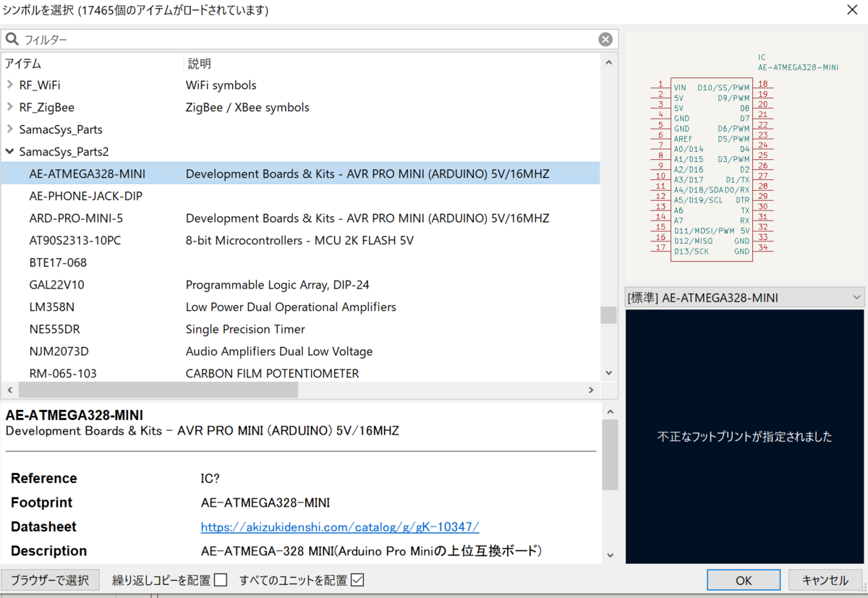Collapse the SamacSys_Parts2 library
This screenshot has width=868, height=598.
tap(9, 153)
